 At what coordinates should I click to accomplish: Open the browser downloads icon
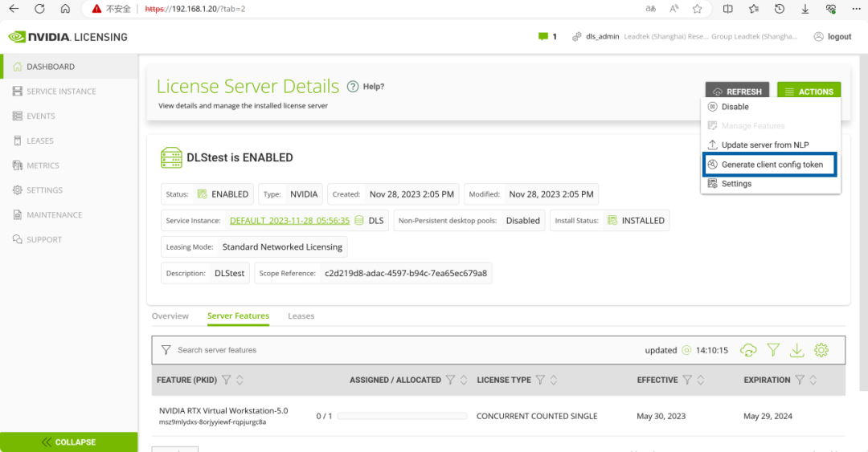[x=805, y=9]
